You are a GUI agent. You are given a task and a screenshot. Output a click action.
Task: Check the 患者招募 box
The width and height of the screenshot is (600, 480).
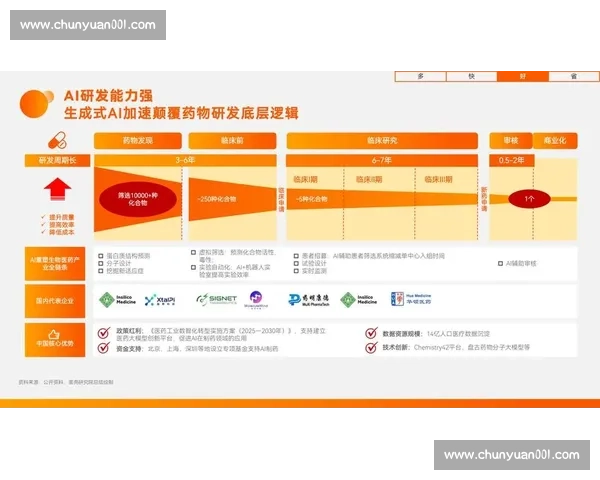click(296, 256)
